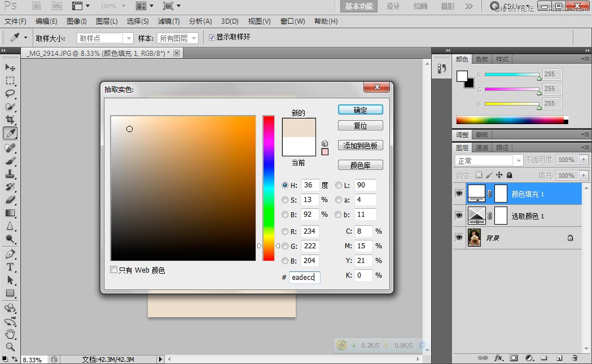Select the Move tool
Screen dimensions: 592x364
pos(10,68)
